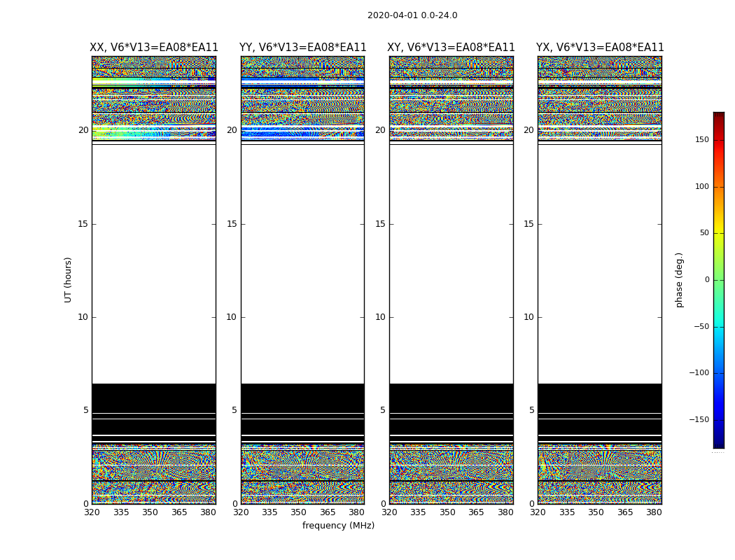
Task: Click the YX phase waterfall plot
Action: [599, 280]
